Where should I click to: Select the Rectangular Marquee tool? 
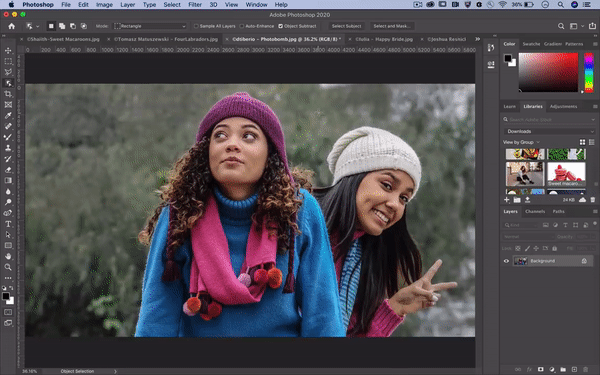[8, 61]
